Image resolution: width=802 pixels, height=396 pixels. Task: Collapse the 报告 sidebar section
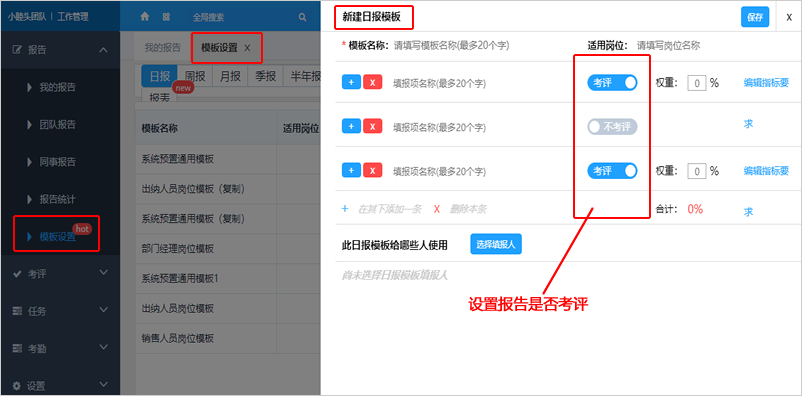(x=103, y=50)
